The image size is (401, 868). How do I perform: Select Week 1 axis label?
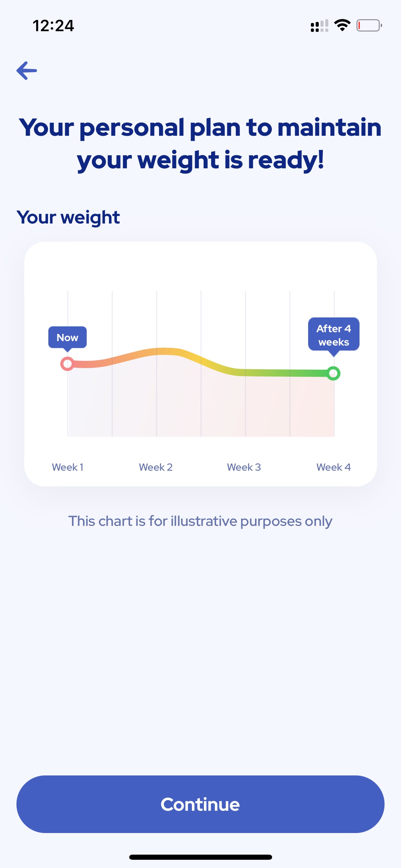tap(68, 467)
